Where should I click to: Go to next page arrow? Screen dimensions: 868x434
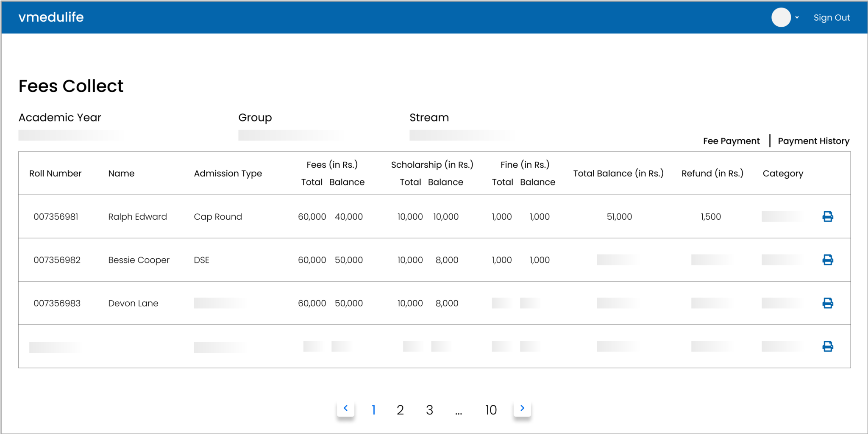click(x=522, y=409)
